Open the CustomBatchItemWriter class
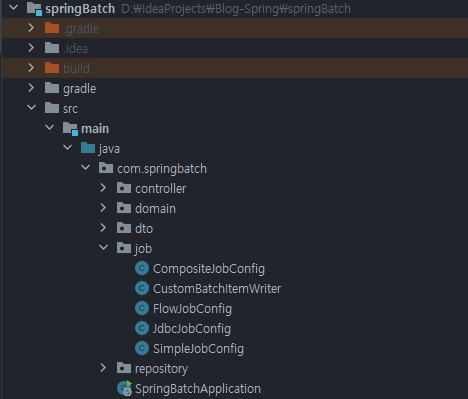This screenshot has width=468, height=399. coord(217,289)
